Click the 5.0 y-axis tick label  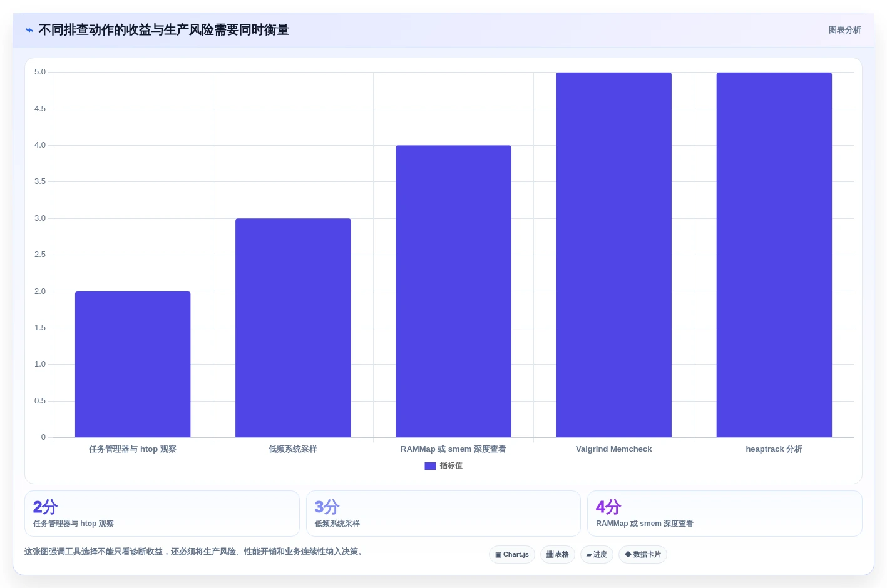[40, 73]
